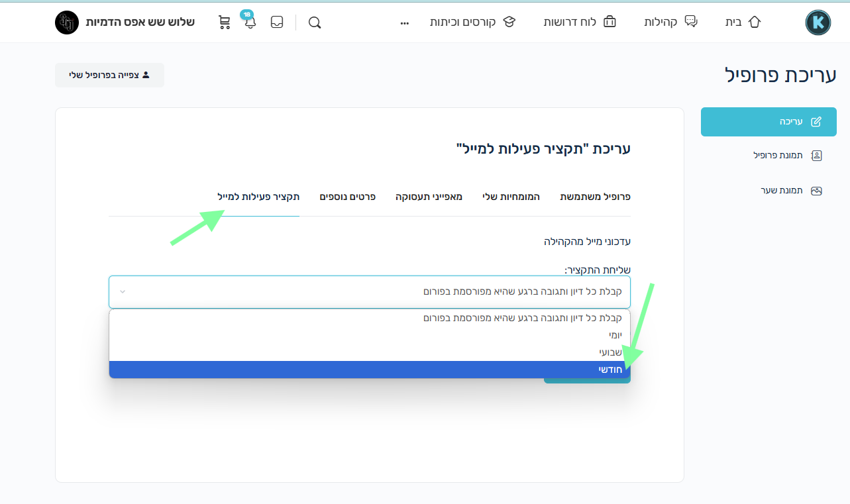Click the user profile avatar
This screenshot has height=504, width=850.
[x=67, y=23]
